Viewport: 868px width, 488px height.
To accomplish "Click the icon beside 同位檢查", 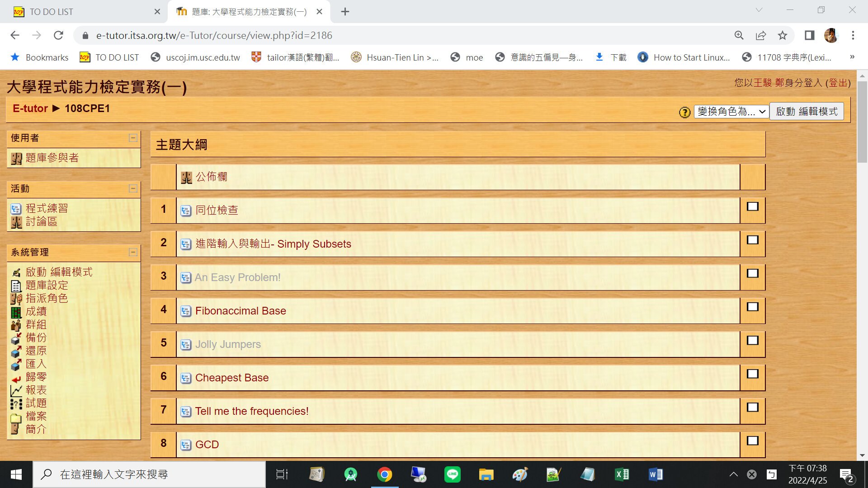I will tap(186, 211).
